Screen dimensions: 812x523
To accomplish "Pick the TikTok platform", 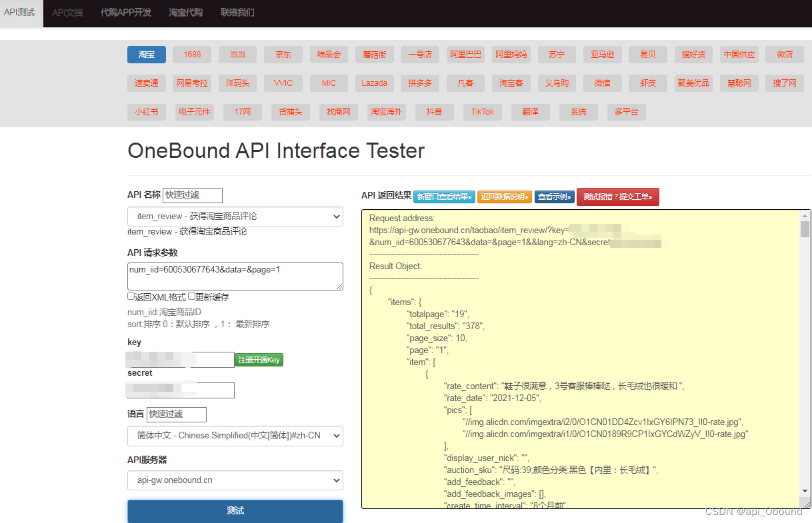I will click(483, 112).
